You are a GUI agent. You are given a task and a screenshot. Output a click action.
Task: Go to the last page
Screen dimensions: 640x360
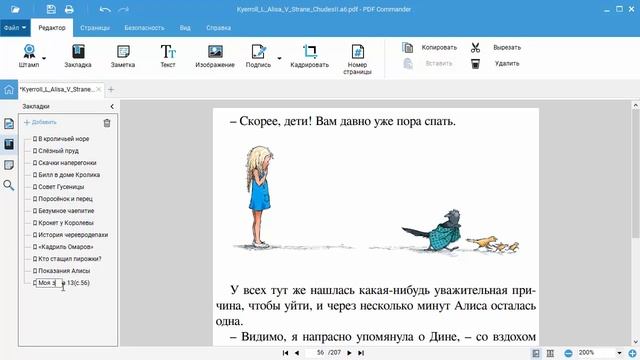361,353
